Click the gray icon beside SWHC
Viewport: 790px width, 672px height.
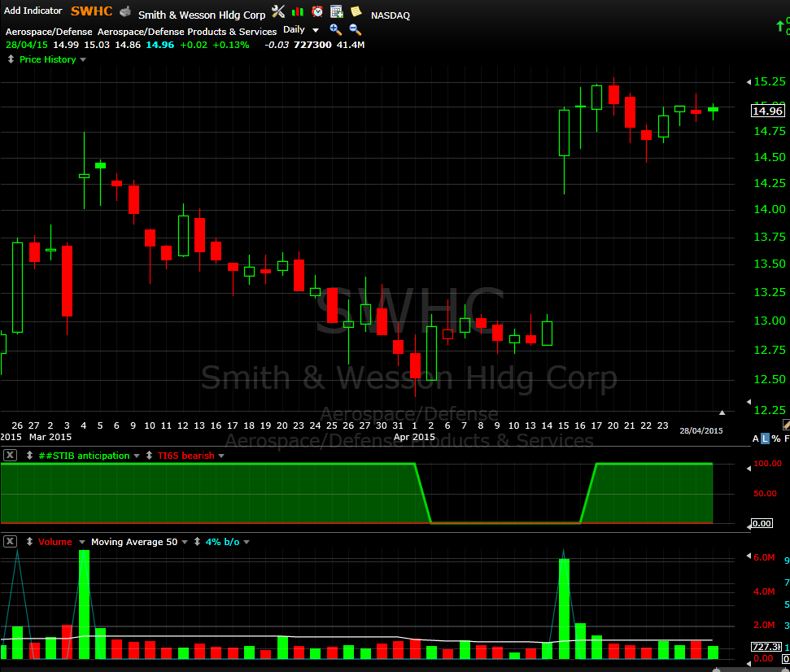(125, 11)
